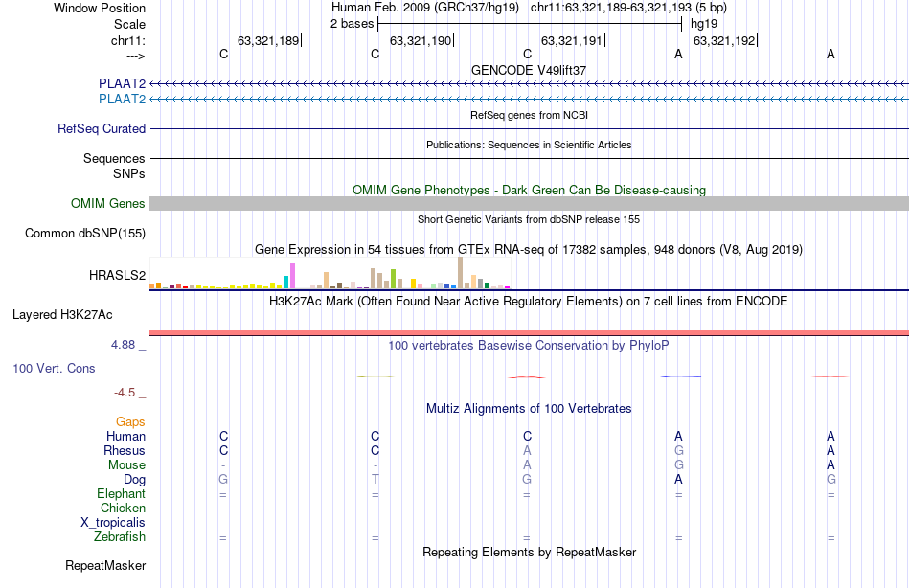
Task: Click the Human Feb. 2009 (GRCh37/hg19) position text
Action: pos(425,8)
